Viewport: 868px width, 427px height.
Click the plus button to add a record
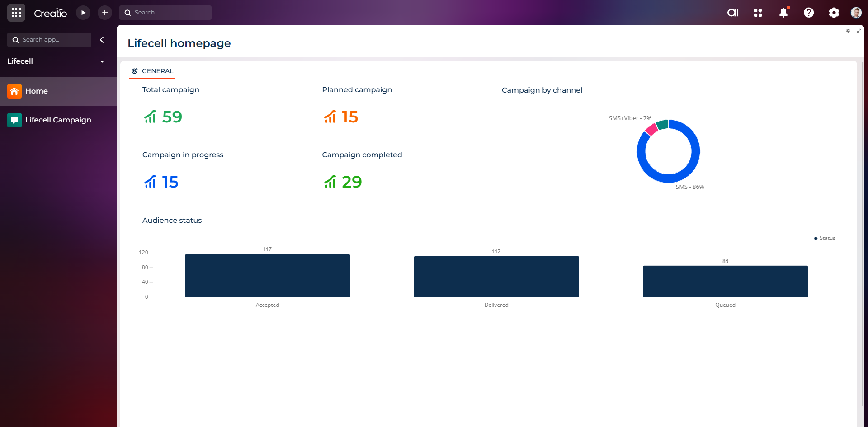[x=105, y=13]
